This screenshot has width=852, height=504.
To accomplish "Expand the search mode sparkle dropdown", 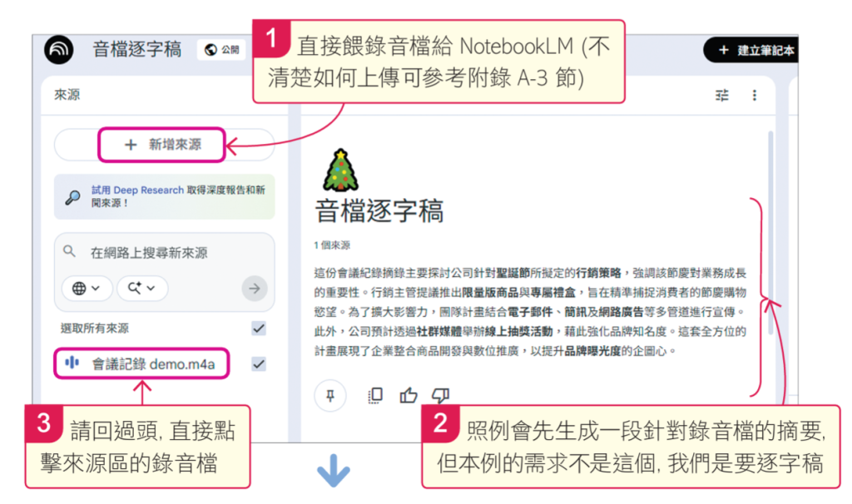I will click(141, 289).
